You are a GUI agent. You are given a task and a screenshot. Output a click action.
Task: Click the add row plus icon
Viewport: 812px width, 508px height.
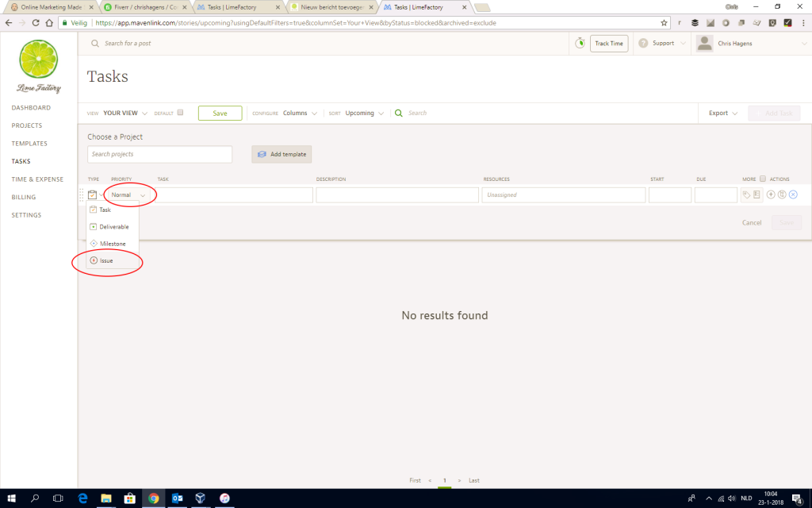tap(771, 195)
